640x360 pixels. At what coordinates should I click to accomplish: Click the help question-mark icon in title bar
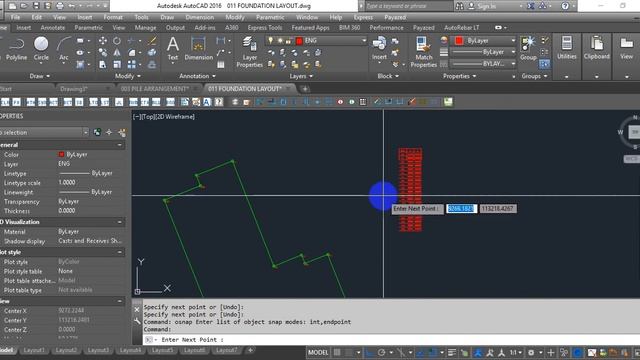coord(565,6)
